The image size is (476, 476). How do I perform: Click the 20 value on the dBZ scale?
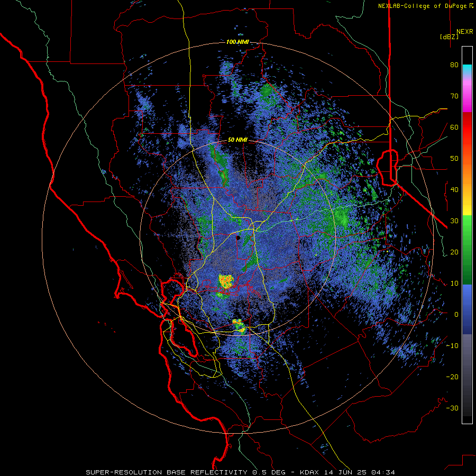tap(454, 252)
